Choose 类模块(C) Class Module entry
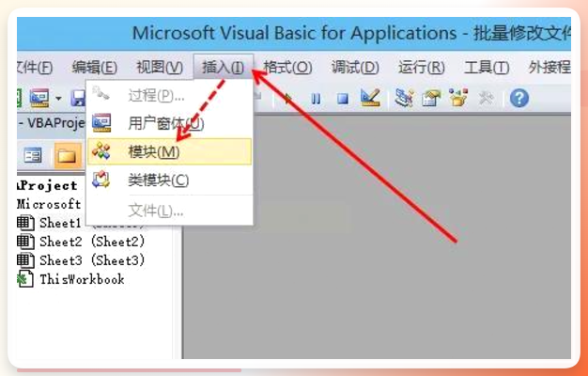The height and width of the screenshot is (376, 588). tap(169, 180)
